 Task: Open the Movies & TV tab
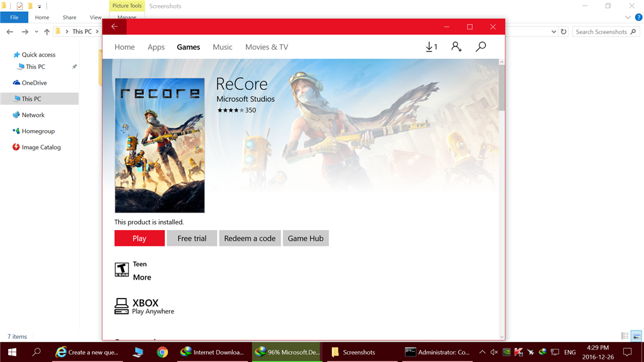click(x=267, y=47)
